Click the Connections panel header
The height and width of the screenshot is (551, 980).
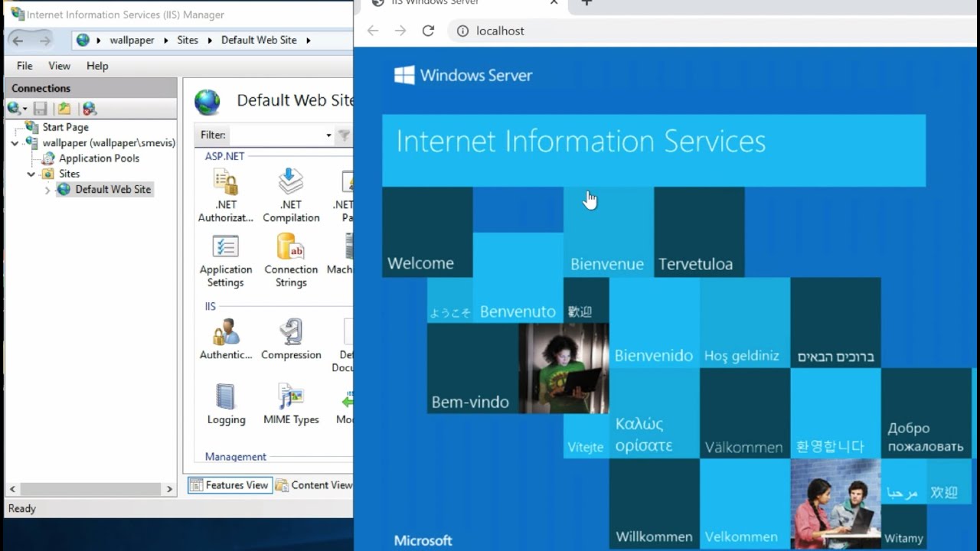[91, 88]
